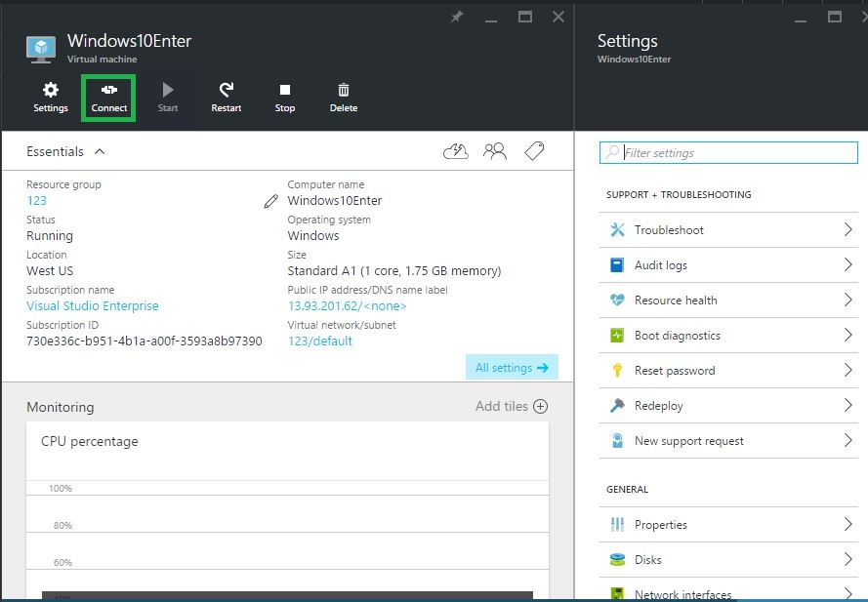Click the Redeploy hammer icon

617,406
